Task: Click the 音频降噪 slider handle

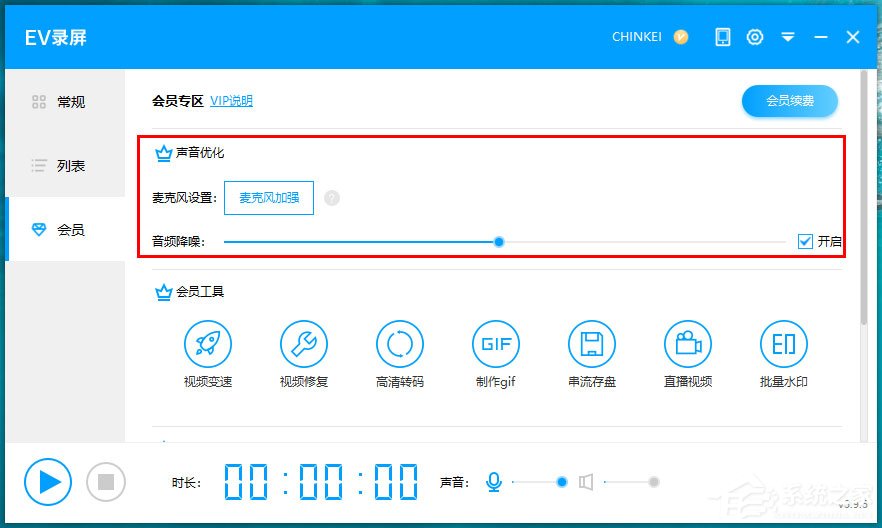Action: point(499,241)
